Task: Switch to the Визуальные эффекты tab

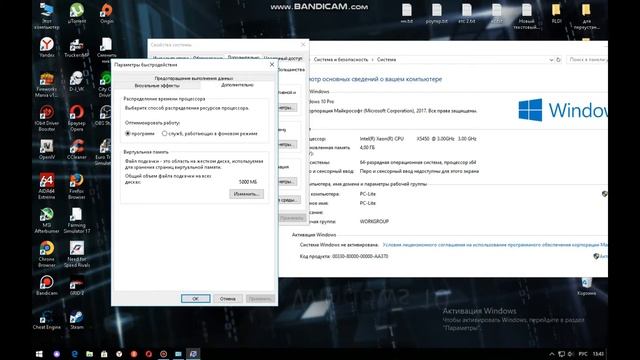Action: tap(157, 86)
